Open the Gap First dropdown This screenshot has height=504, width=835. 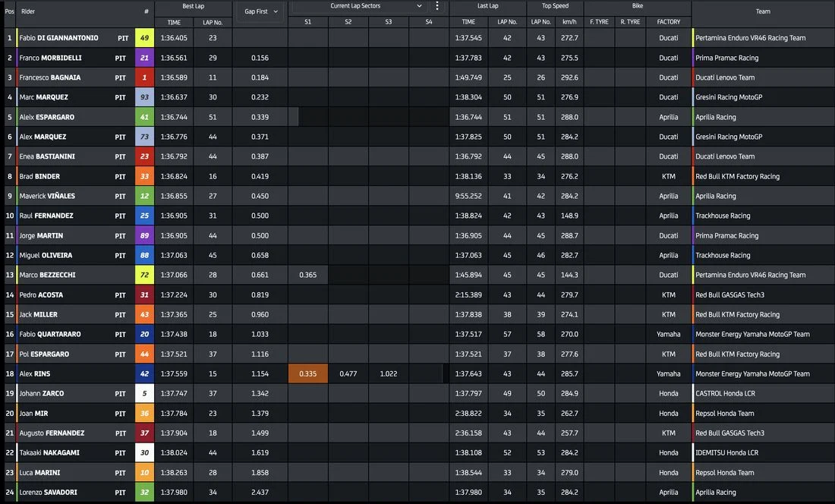(261, 11)
